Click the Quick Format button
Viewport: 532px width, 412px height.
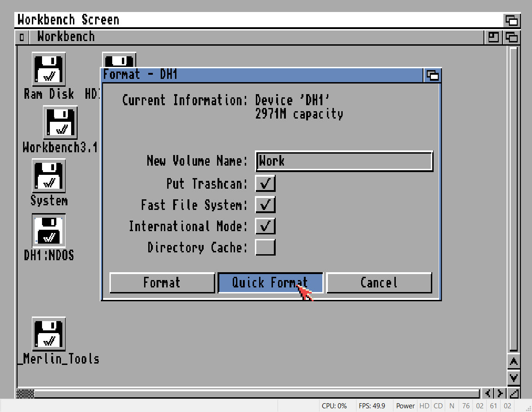click(270, 282)
